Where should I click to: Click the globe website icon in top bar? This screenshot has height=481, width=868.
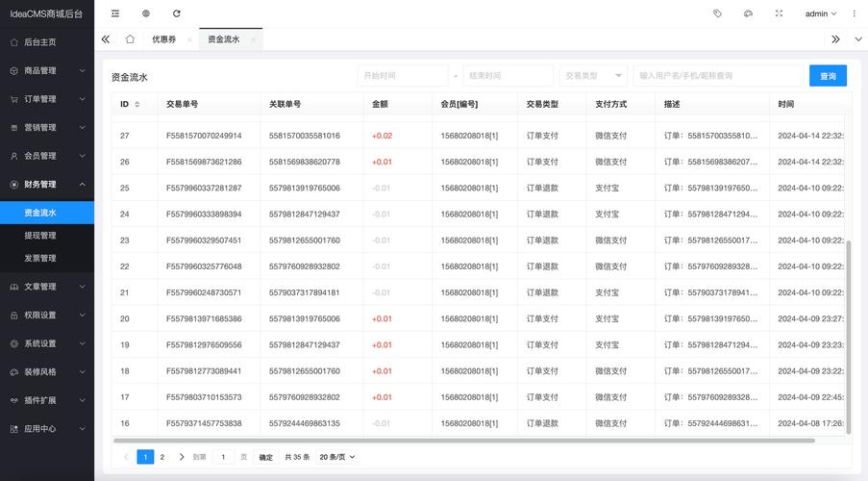pyautogui.click(x=146, y=13)
